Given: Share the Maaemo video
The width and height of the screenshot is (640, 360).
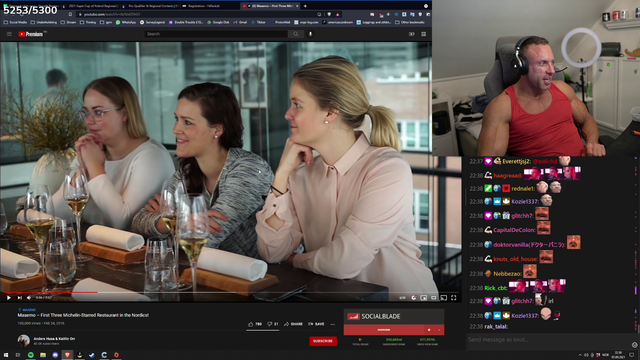Looking at the screenshot, I should [293, 324].
